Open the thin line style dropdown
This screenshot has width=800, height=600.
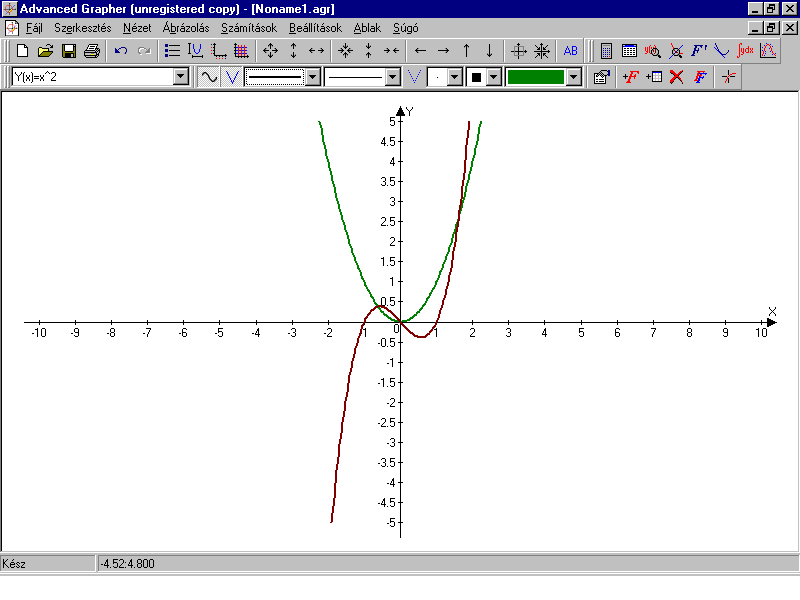(x=392, y=77)
